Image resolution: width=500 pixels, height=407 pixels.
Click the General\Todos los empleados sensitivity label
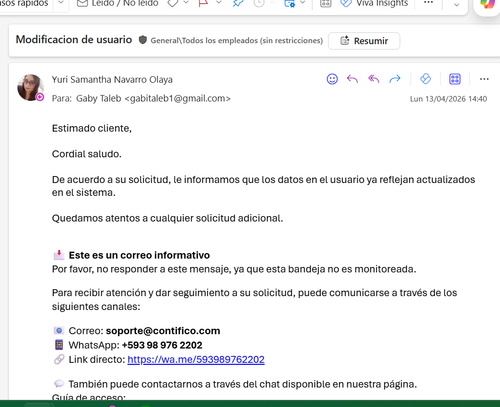pyautogui.click(x=237, y=41)
